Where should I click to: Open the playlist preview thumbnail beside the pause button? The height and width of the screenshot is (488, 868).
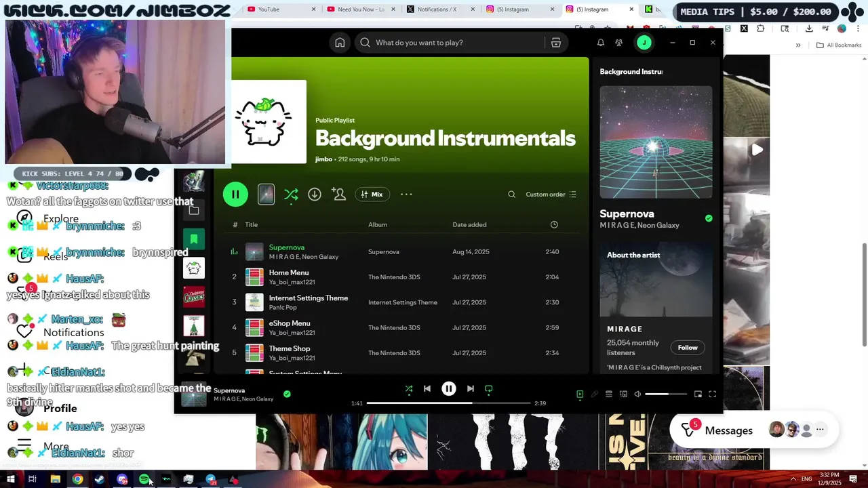point(267,195)
